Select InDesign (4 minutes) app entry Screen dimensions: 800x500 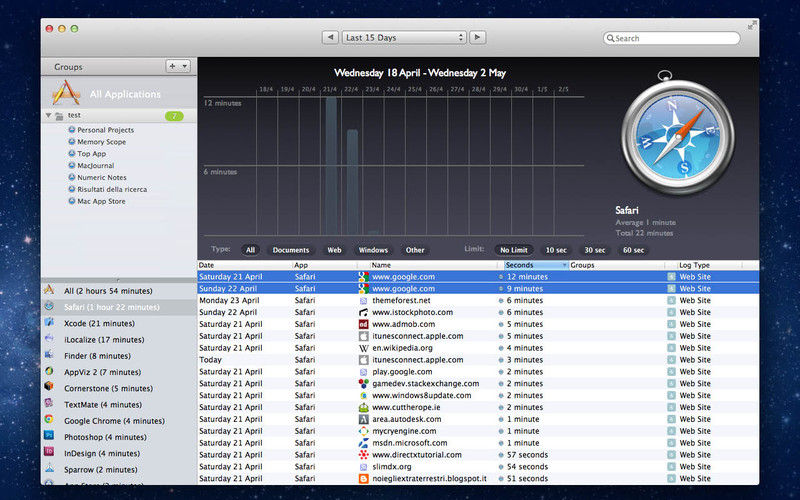(118, 454)
